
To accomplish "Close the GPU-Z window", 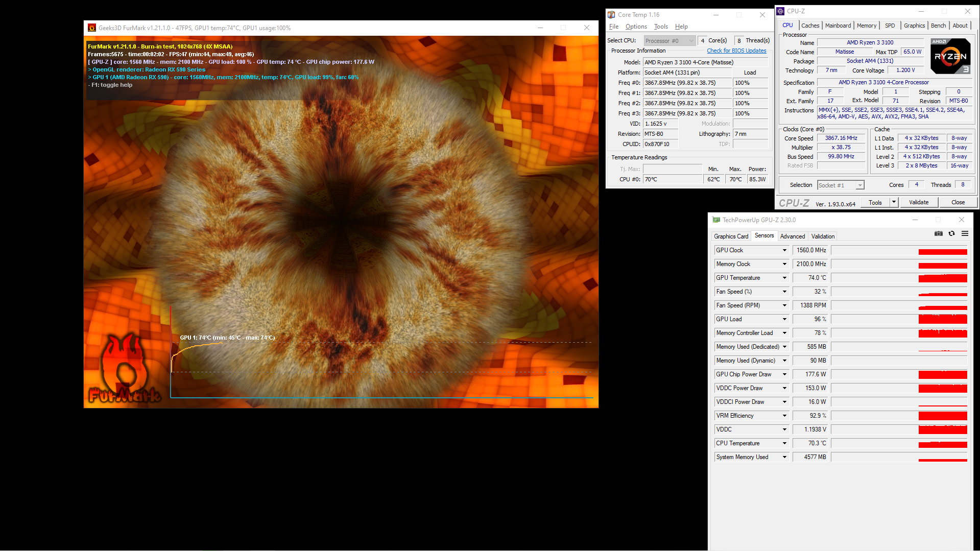I will click(x=962, y=220).
